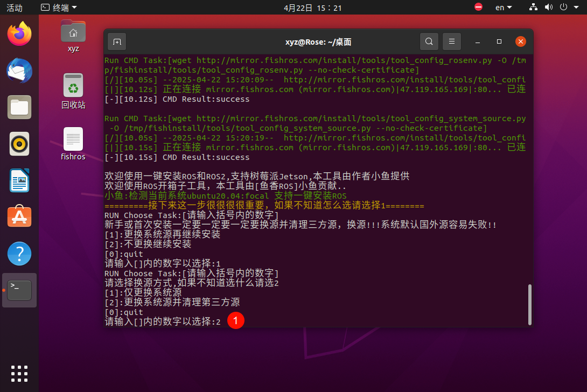
Task: Click the line 请选择换源方式,如果不知道选什么请选2
Action: click(192, 283)
